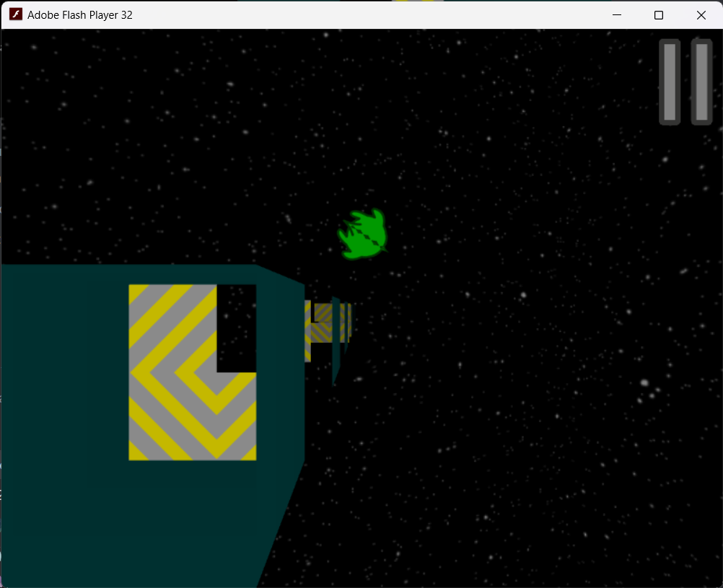The image size is (723, 588).
Task: Click the left gray gauge bar
Action: [x=670, y=82]
